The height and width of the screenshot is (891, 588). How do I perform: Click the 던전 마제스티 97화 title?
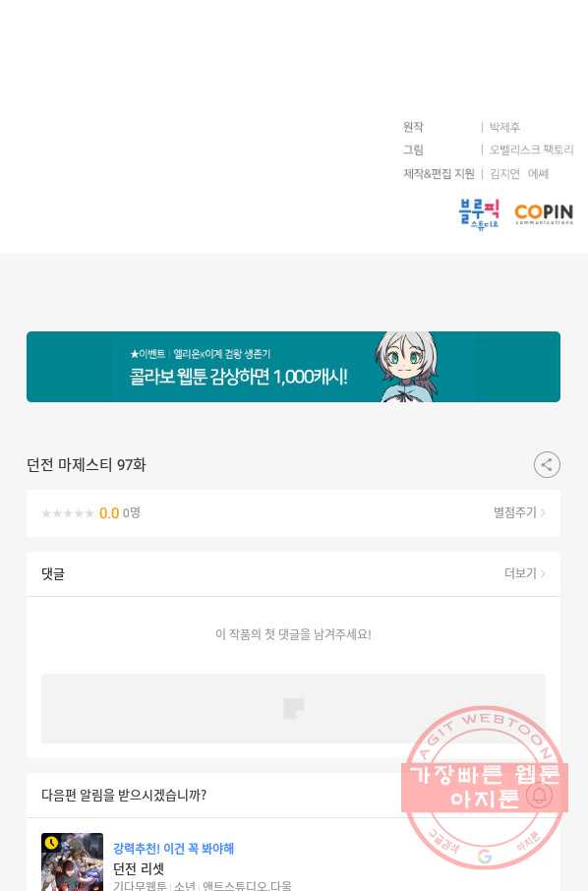coord(87,465)
